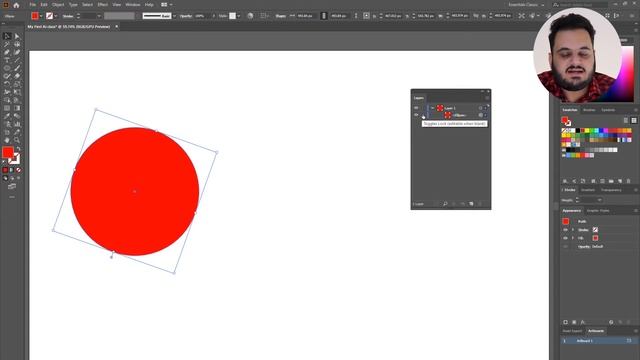Open the Object menu
Image resolution: width=640 pixels, height=360 pixels.
(58, 5)
